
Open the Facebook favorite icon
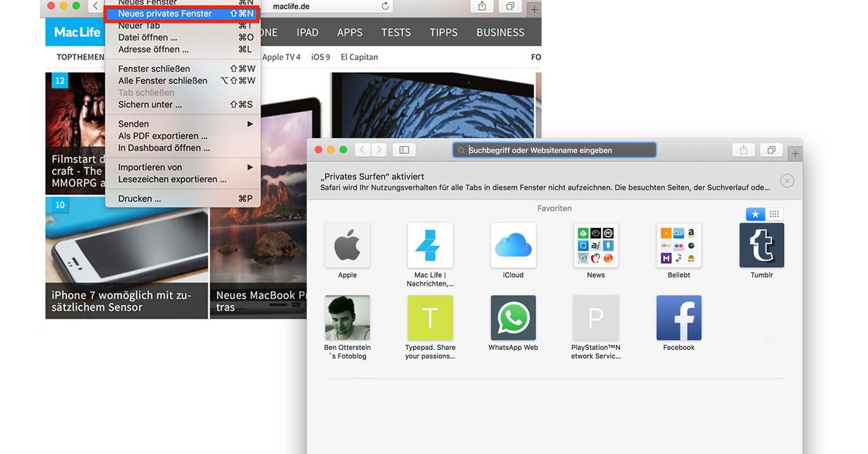coord(678,317)
